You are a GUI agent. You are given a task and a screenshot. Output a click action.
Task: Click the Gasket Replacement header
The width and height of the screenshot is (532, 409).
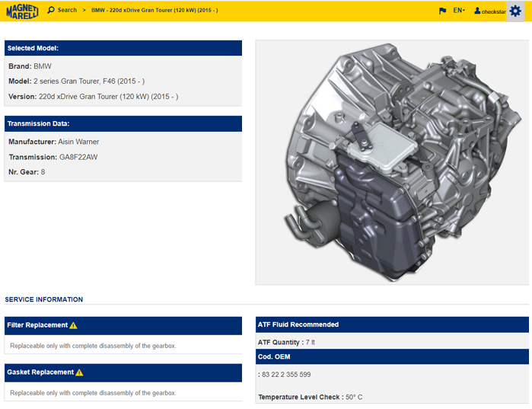point(123,372)
